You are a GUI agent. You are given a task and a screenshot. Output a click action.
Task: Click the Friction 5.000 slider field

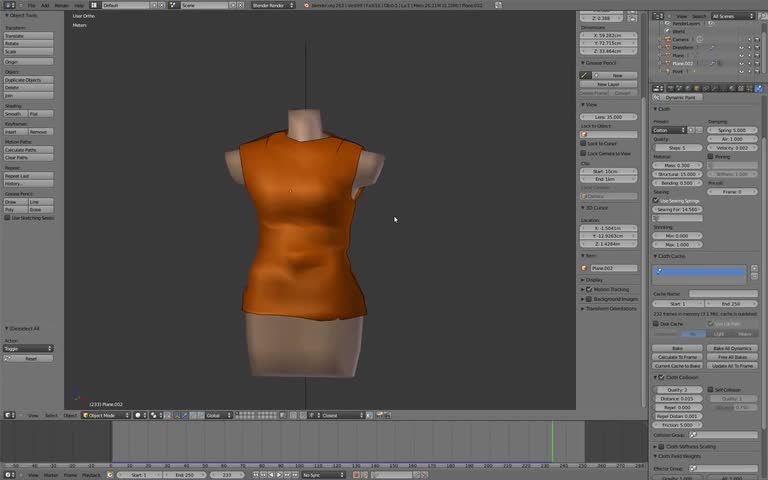click(677, 425)
